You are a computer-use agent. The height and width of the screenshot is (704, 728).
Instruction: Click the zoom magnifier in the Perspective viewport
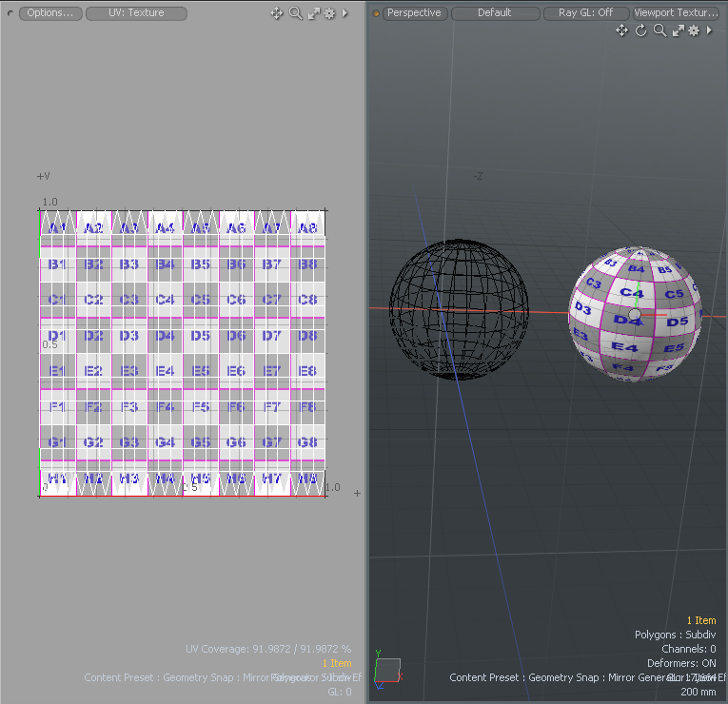[x=659, y=30]
